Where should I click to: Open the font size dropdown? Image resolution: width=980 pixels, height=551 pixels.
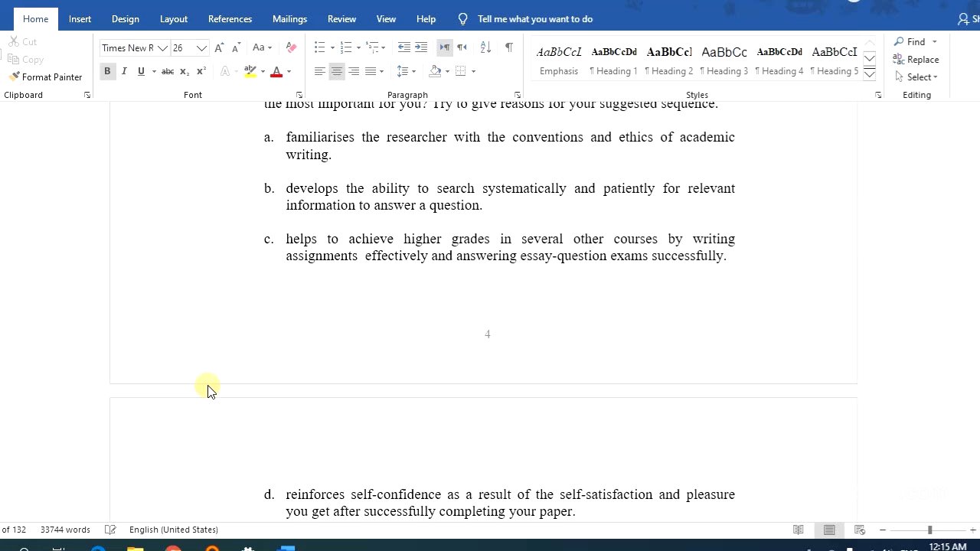click(201, 47)
